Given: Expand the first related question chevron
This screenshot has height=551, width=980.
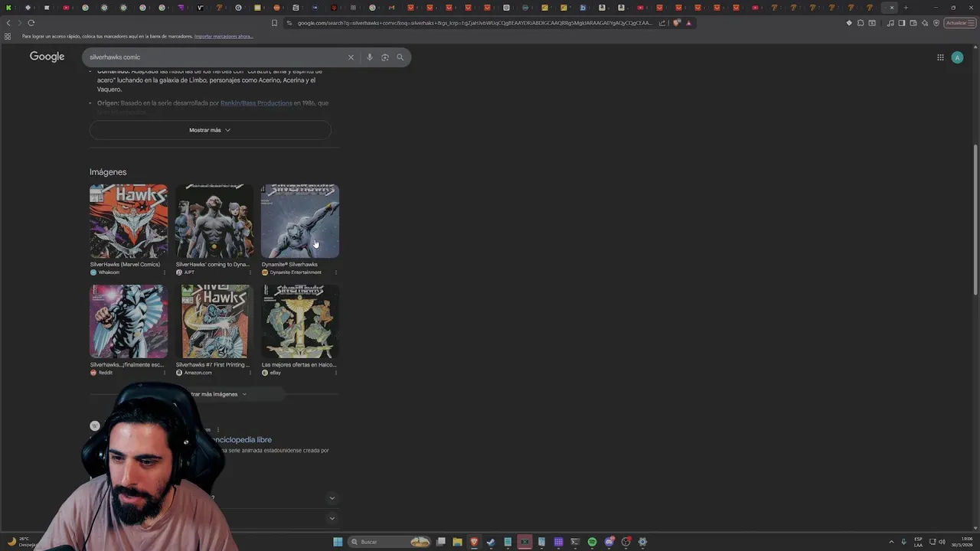Looking at the screenshot, I should point(332,498).
